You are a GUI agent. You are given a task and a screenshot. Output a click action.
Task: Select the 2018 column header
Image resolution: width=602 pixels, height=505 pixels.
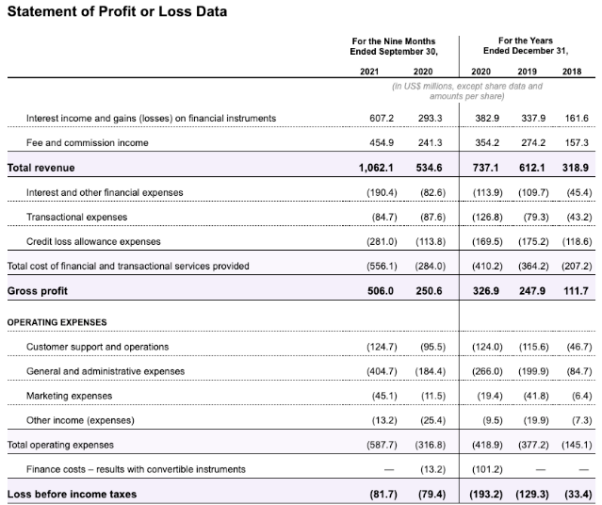click(x=572, y=71)
